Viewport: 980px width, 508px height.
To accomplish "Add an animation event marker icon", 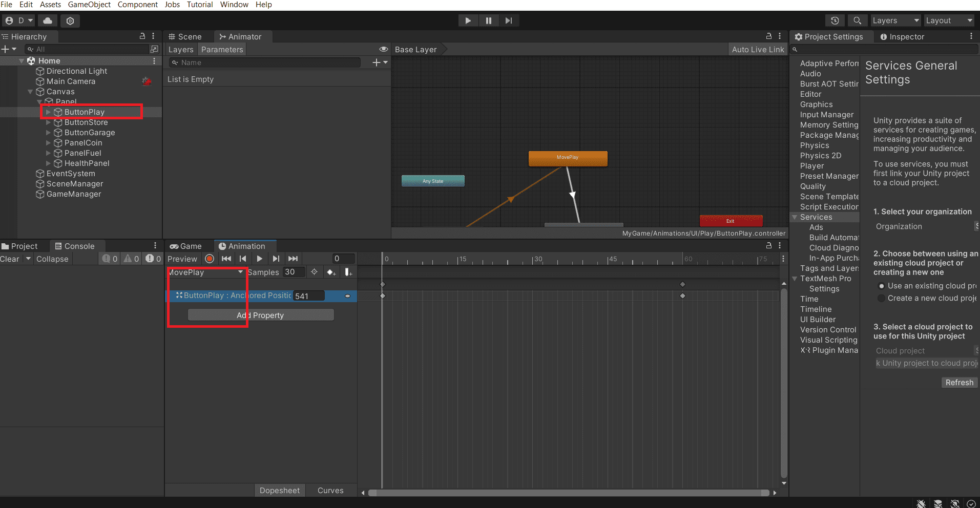I will [348, 272].
